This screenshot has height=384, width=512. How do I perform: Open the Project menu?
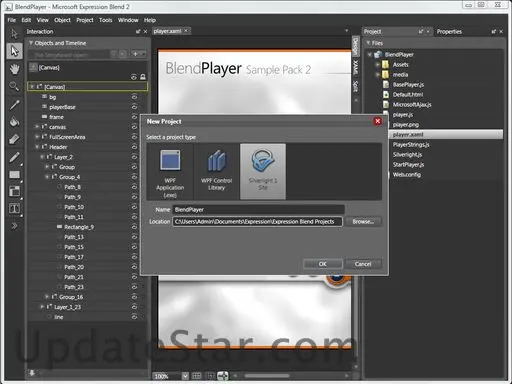(x=85, y=20)
